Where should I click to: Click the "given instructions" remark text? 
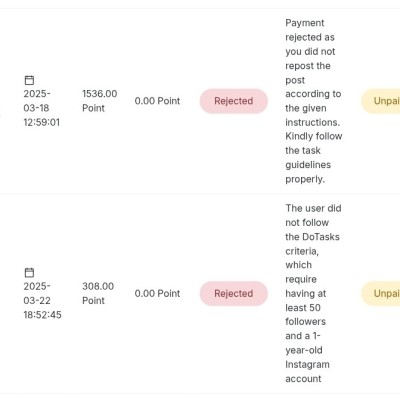pyautogui.click(x=313, y=115)
